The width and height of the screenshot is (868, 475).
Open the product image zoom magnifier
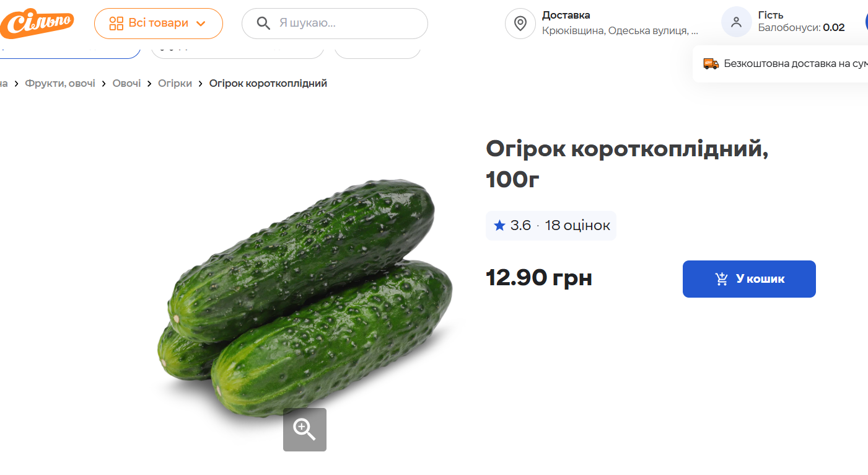[x=304, y=429]
